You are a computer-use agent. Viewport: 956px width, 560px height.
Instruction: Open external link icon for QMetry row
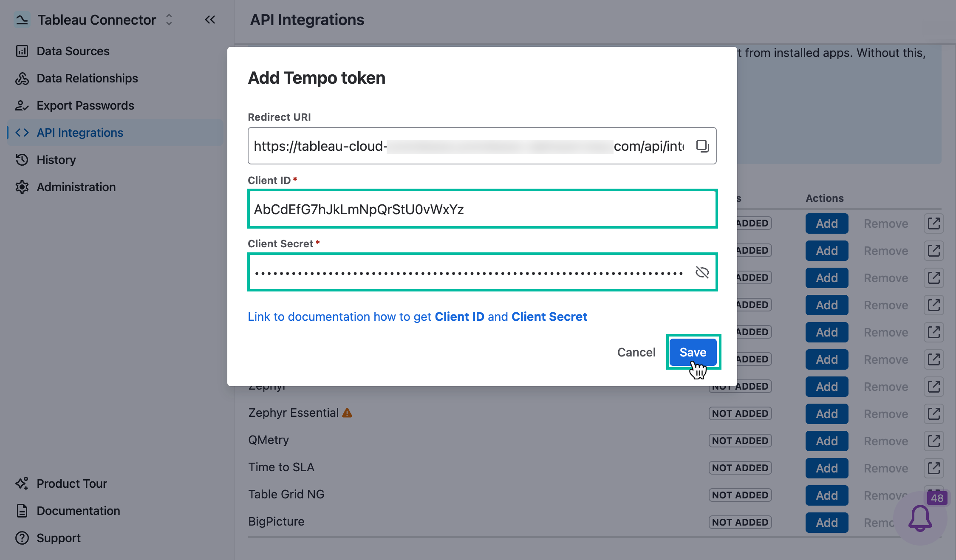coord(934,441)
